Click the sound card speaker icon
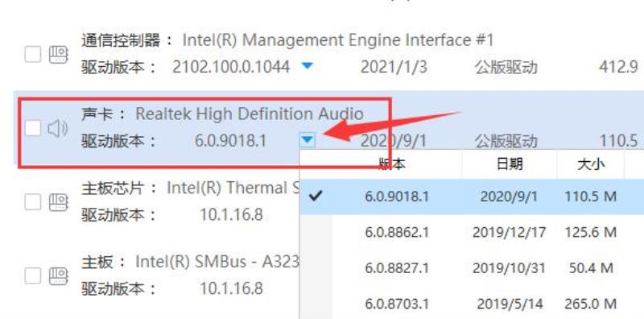Screen dimensions: 644x319 tap(58, 129)
